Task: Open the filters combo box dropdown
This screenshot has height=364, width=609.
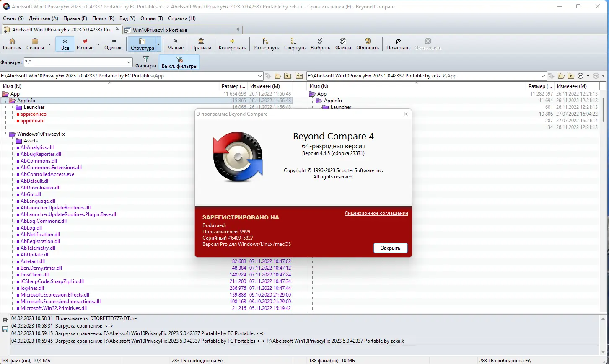Action: [x=129, y=62]
